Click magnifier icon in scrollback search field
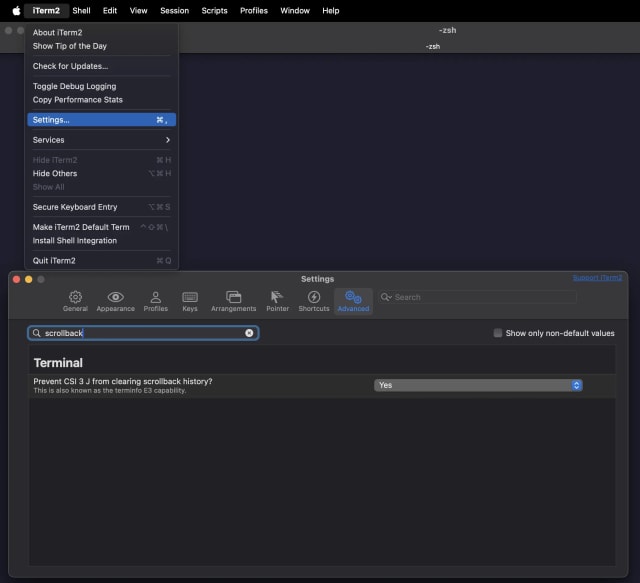Screen dimensions: 640x583 (x=36, y=333)
